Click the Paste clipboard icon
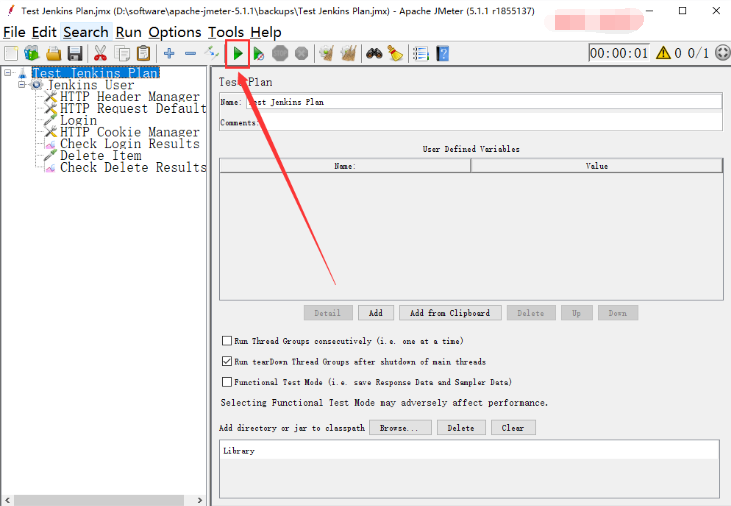 click(x=144, y=54)
